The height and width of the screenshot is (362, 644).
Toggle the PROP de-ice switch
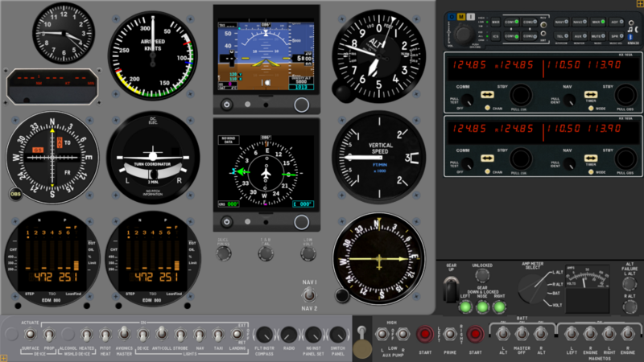click(49, 335)
